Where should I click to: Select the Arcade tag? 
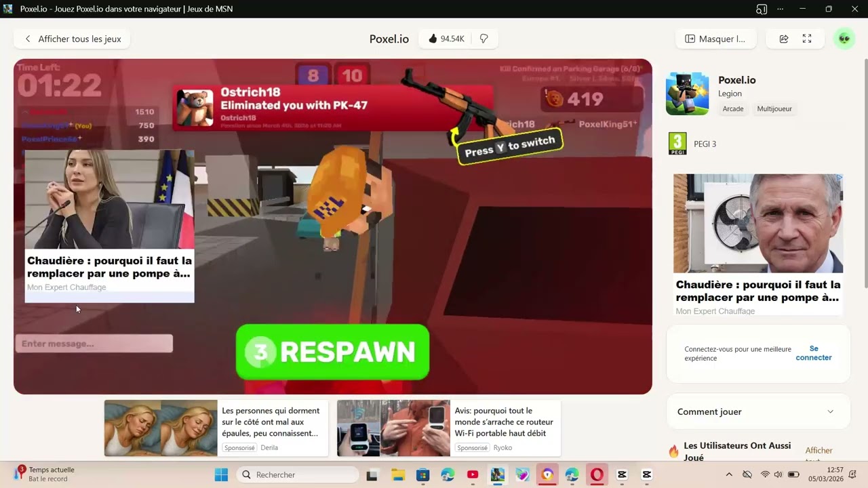[733, 108]
